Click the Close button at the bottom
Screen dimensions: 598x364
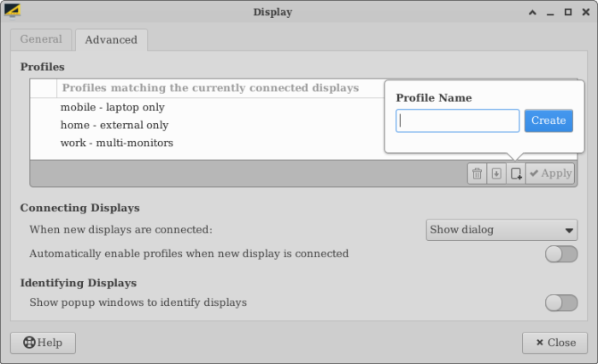click(x=554, y=343)
